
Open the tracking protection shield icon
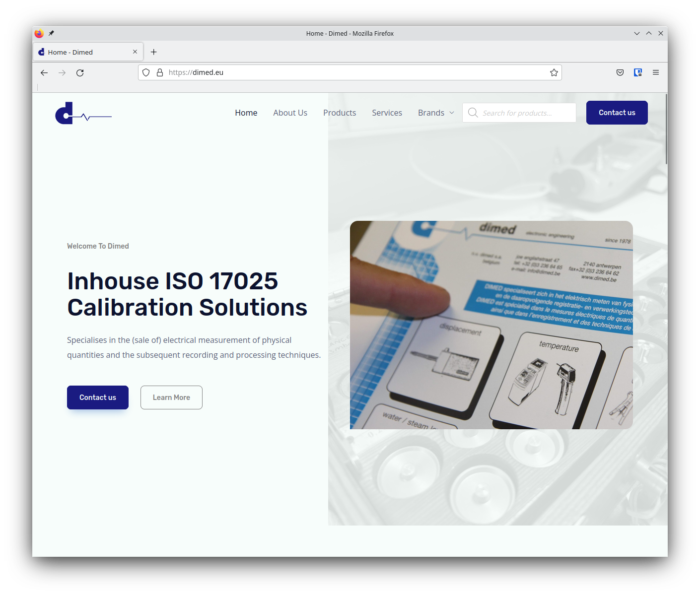point(146,73)
